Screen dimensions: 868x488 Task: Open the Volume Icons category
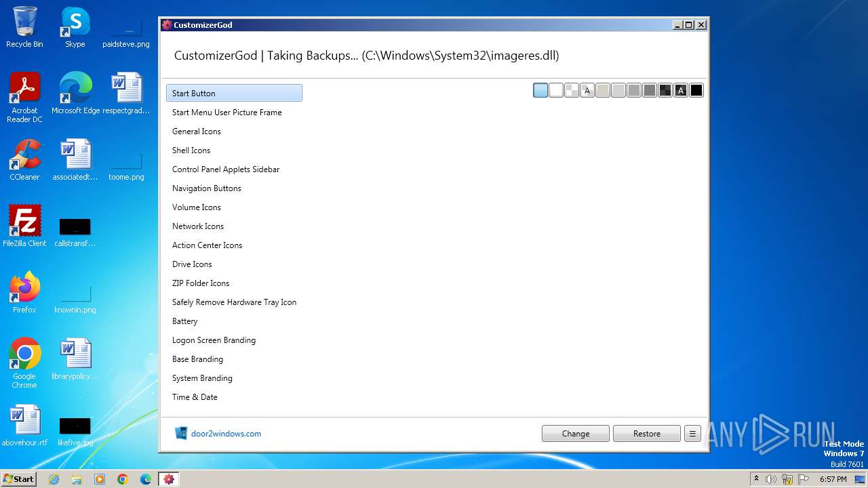234,207
